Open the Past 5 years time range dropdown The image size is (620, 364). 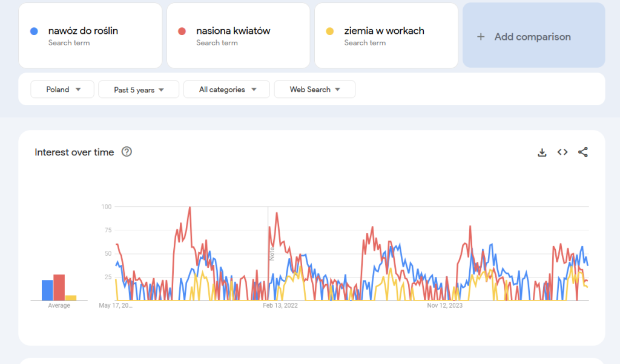[139, 89]
